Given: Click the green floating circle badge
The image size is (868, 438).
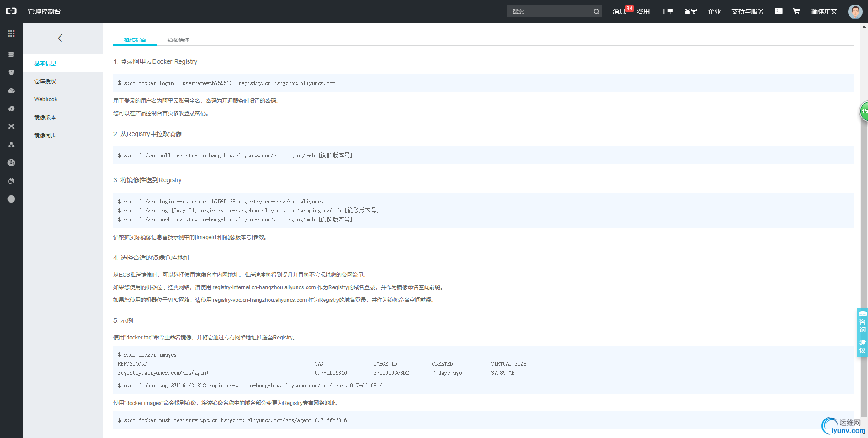Looking at the screenshot, I should (864, 111).
